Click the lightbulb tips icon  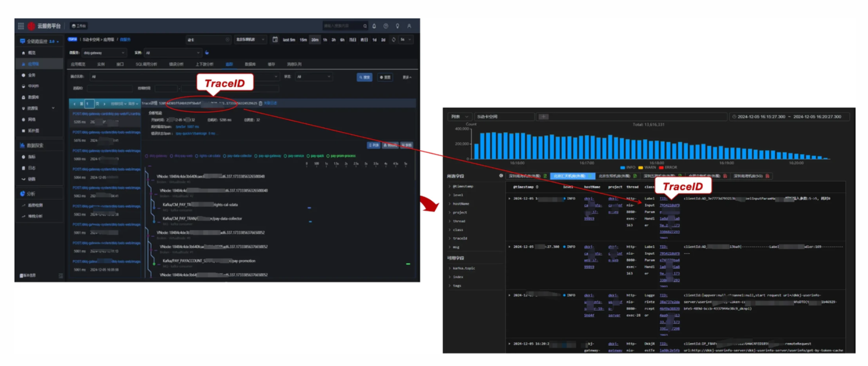397,26
